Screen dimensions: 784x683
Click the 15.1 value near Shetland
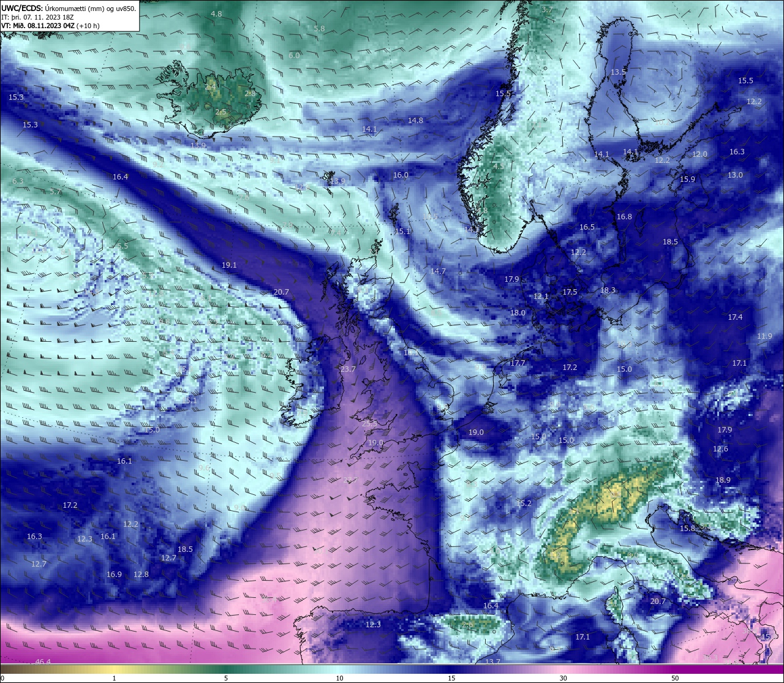pos(402,231)
